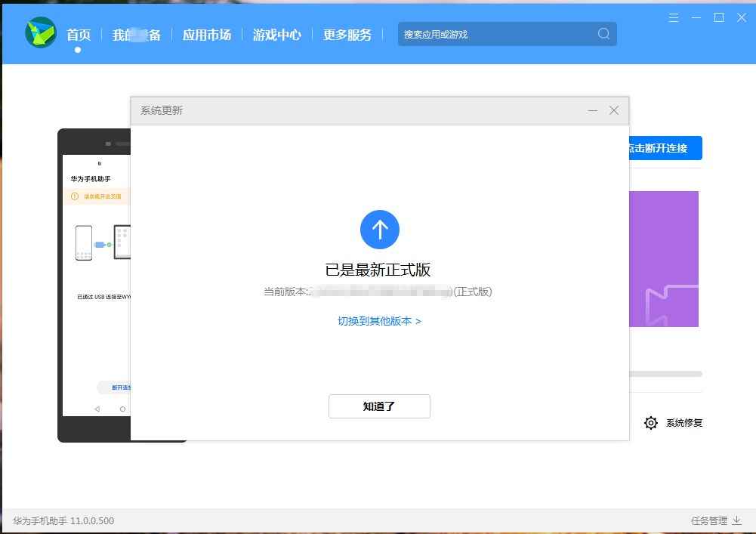Click the orange warning icon on phone screen

coord(75,196)
